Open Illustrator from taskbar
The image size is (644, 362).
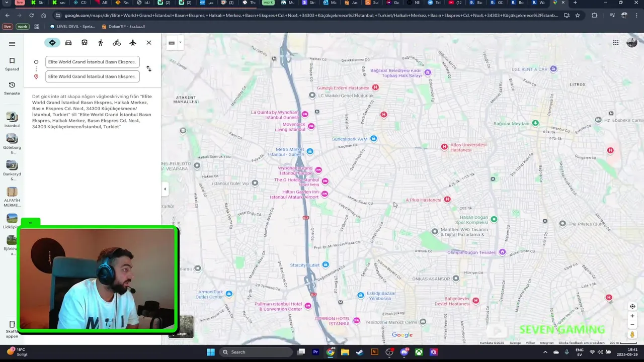point(374,352)
